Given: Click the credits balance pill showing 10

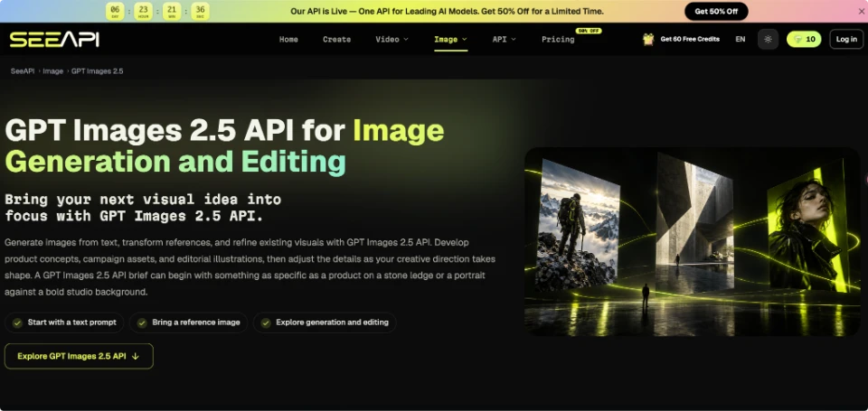Looking at the screenshot, I should coord(804,39).
